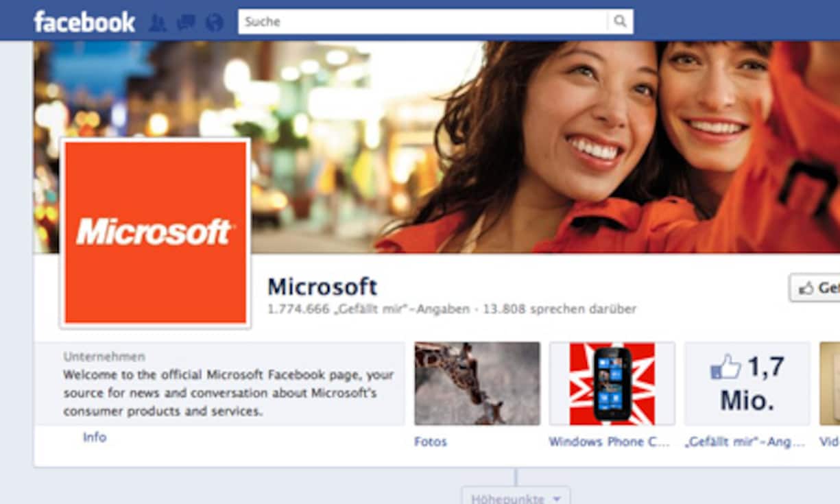
Task: Click the „Gefällt mir"-Ang... label
Action: [745, 442]
